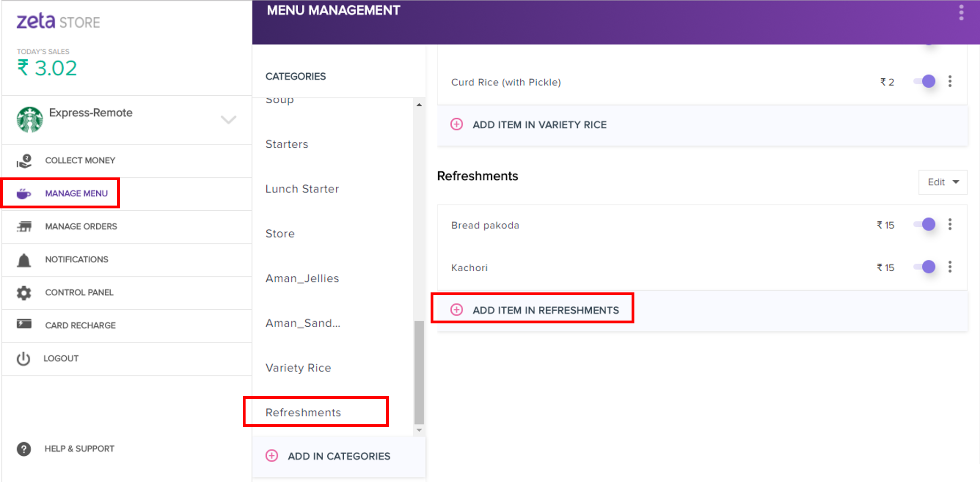
Task: Click the ₹ 15 Kachori price
Action: pyautogui.click(x=886, y=268)
